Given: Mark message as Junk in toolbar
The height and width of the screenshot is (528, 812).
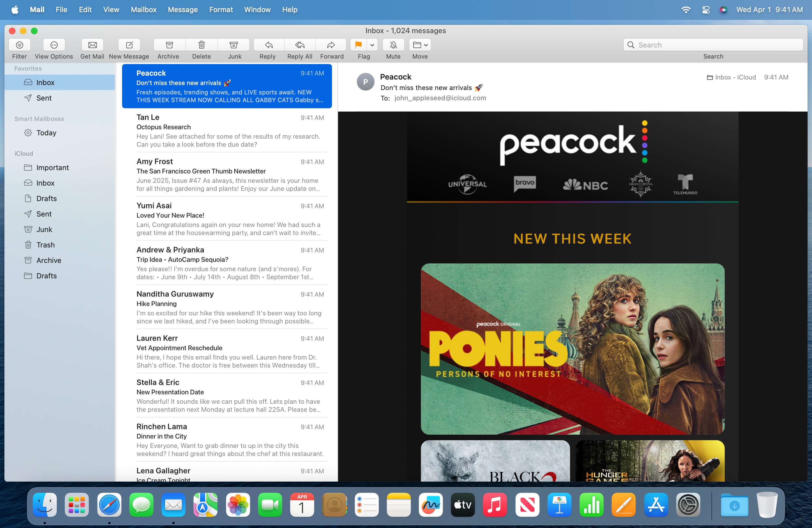Looking at the screenshot, I should click(234, 45).
